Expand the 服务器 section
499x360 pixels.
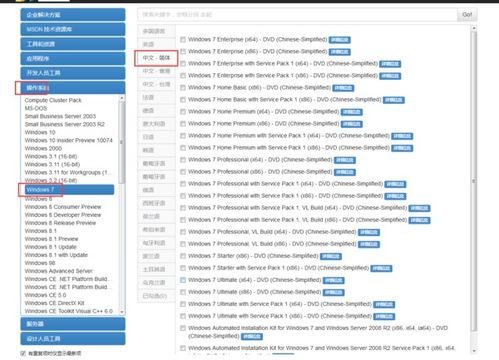coord(73,324)
